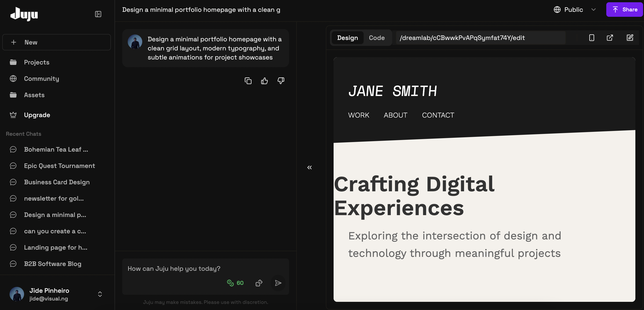Collapse the sidebar with the panel icon

tap(98, 14)
